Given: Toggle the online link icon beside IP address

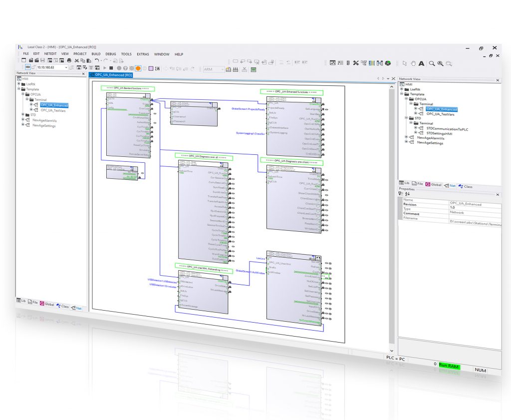Looking at the screenshot, I should 28,67.
